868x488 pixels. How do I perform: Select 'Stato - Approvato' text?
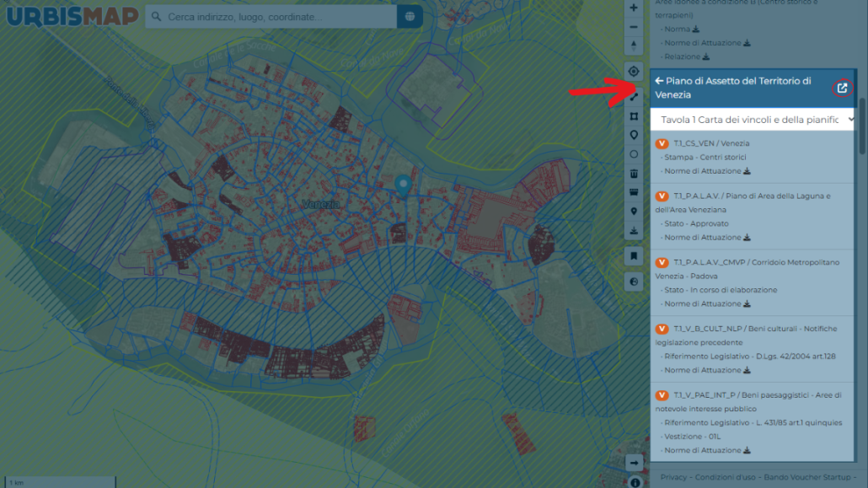pos(696,224)
